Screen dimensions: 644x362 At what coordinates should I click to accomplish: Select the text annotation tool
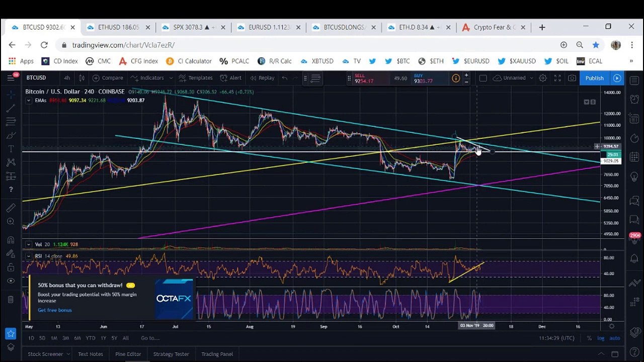tap(11, 148)
